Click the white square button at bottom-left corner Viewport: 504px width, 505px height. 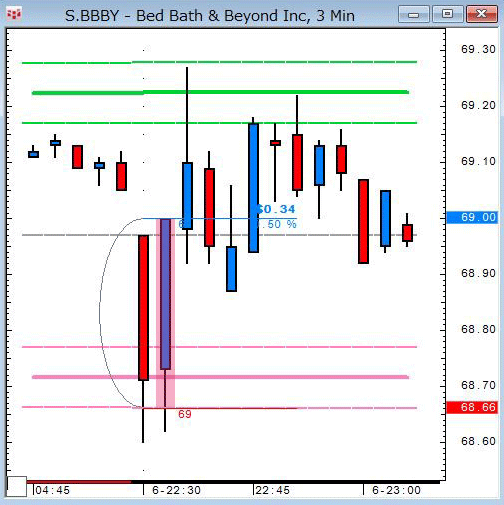17,486
